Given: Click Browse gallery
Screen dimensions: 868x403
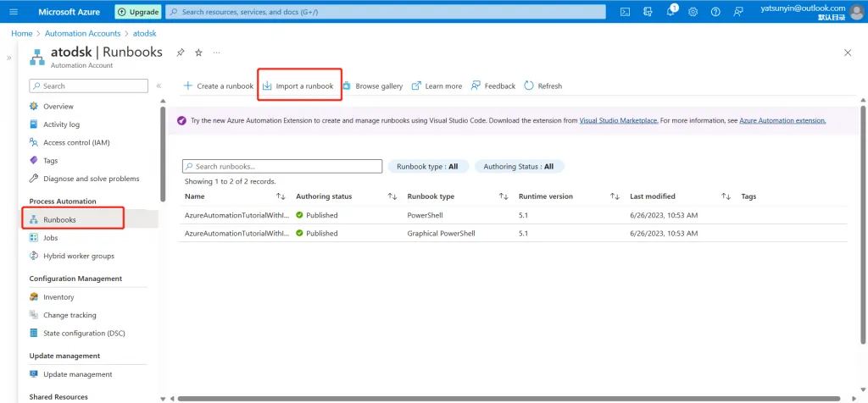Looking at the screenshot, I should coord(373,86).
